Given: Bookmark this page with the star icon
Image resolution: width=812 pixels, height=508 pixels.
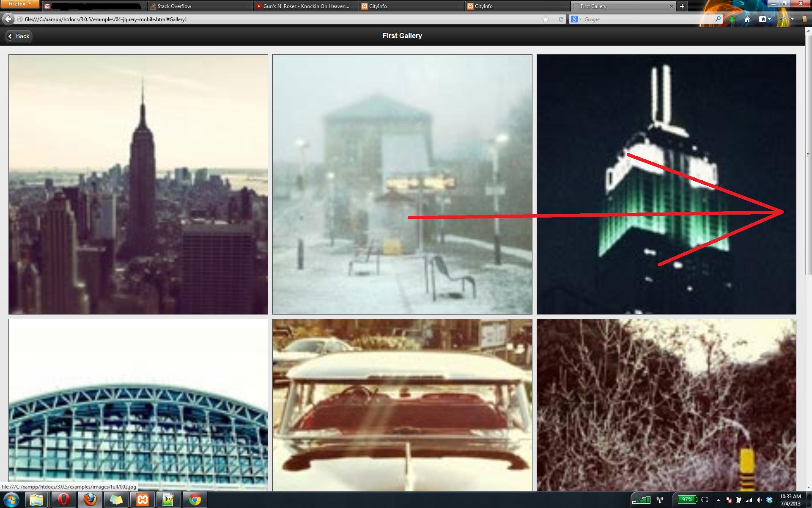Looking at the screenshot, I should [x=546, y=19].
